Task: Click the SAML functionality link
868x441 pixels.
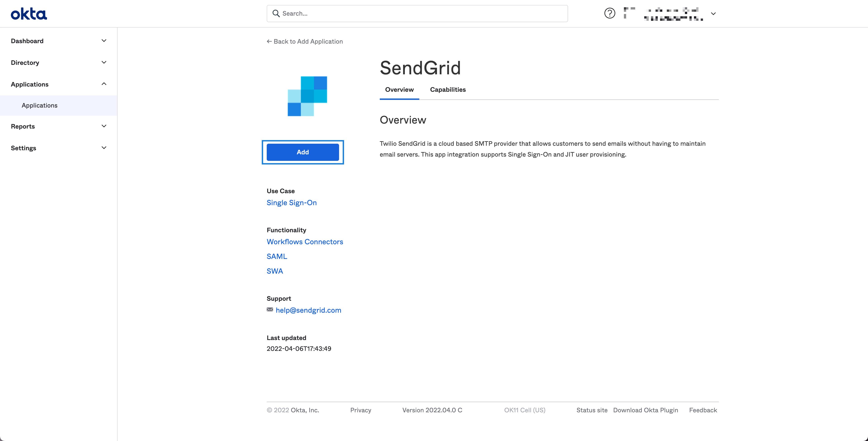Action: (277, 256)
